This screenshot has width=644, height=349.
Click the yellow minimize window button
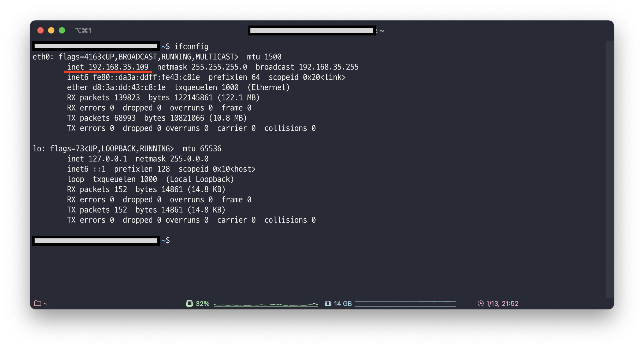[x=51, y=30]
